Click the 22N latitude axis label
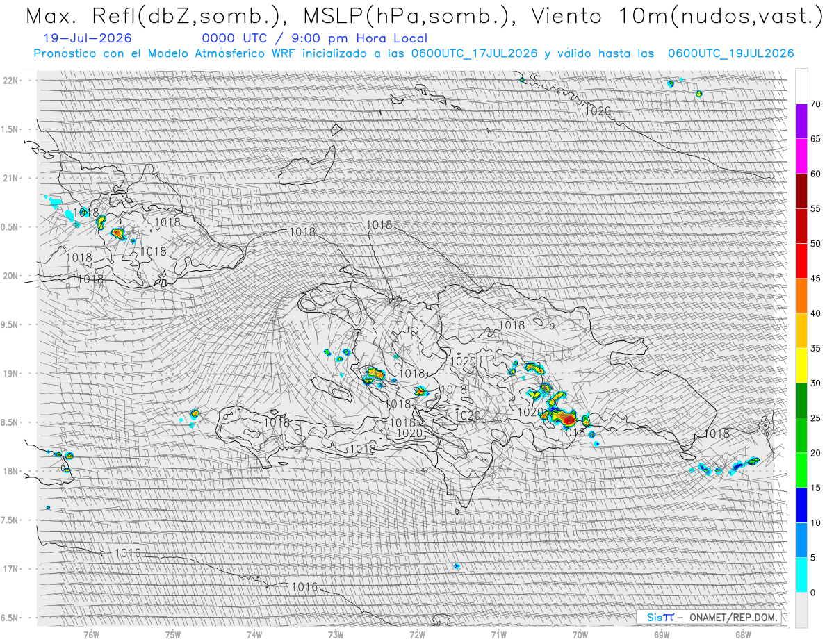 point(11,81)
